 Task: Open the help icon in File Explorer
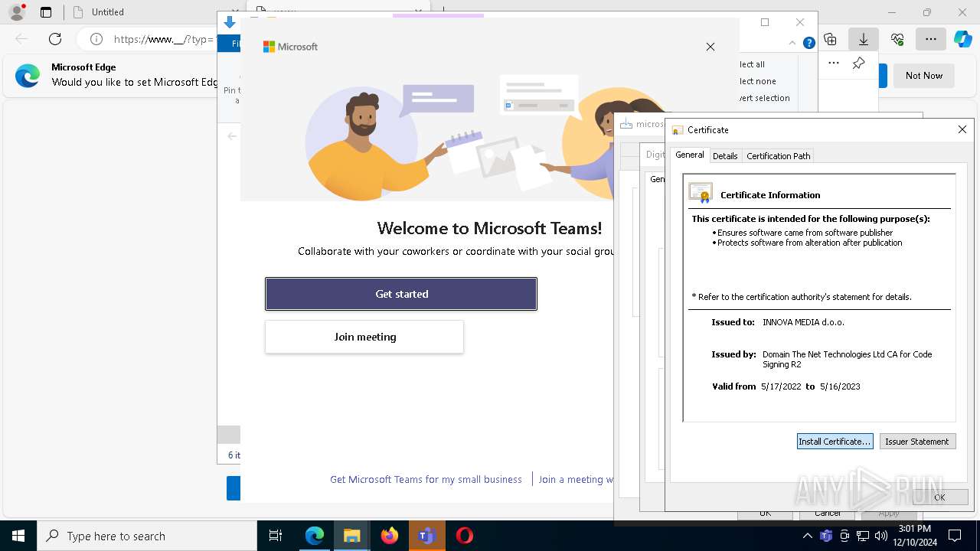click(808, 44)
